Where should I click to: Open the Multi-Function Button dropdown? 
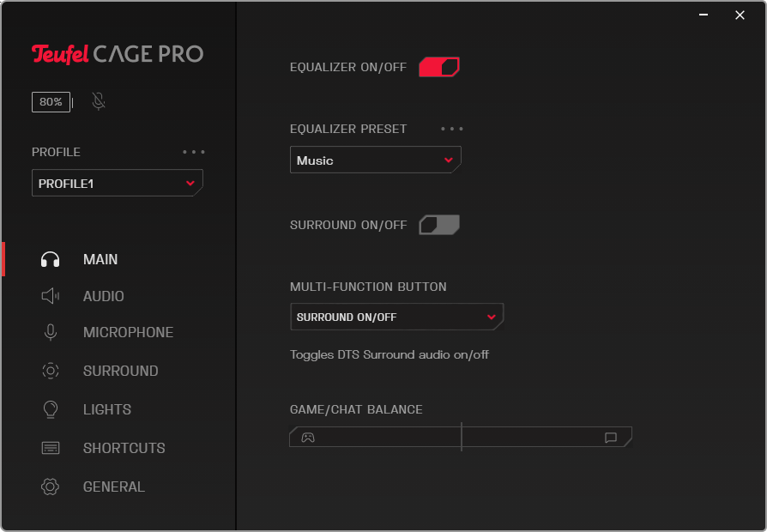click(396, 317)
